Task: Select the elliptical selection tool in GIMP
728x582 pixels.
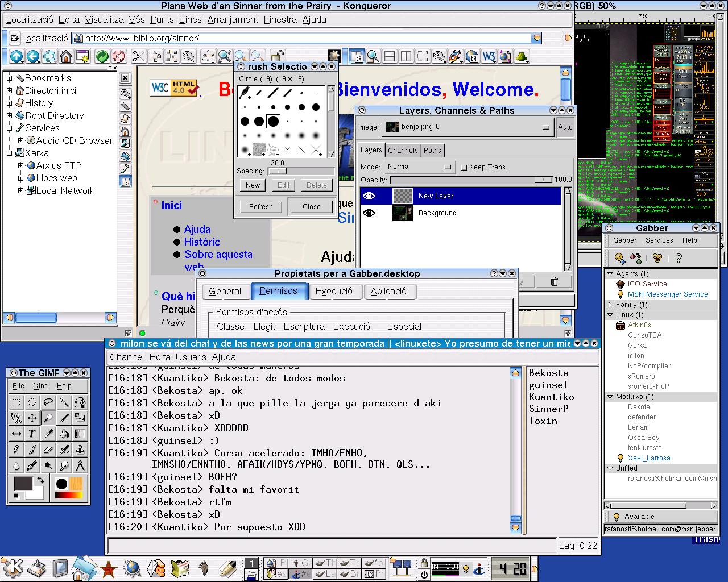Action: [32, 402]
